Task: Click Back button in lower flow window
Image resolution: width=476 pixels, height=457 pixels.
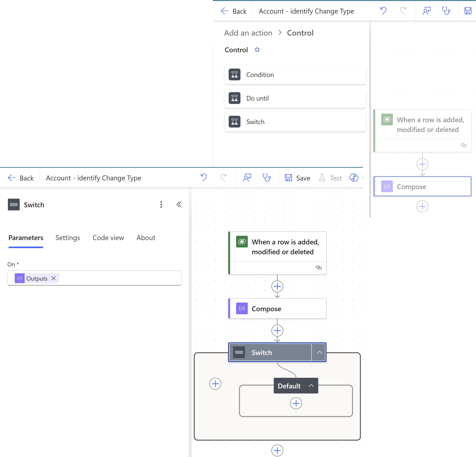Action: pos(21,178)
